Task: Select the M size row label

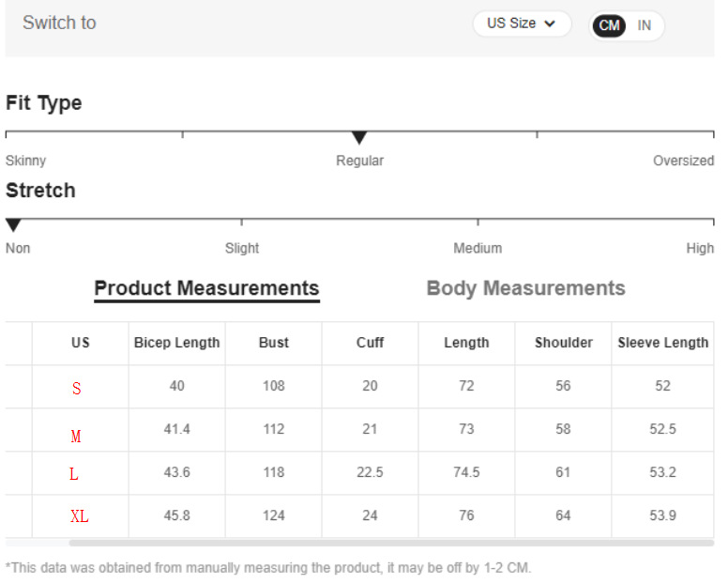Action: click(x=76, y=437)
